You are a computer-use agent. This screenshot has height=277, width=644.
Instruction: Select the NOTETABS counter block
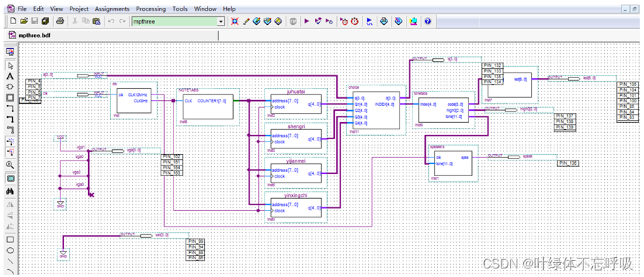207,106
